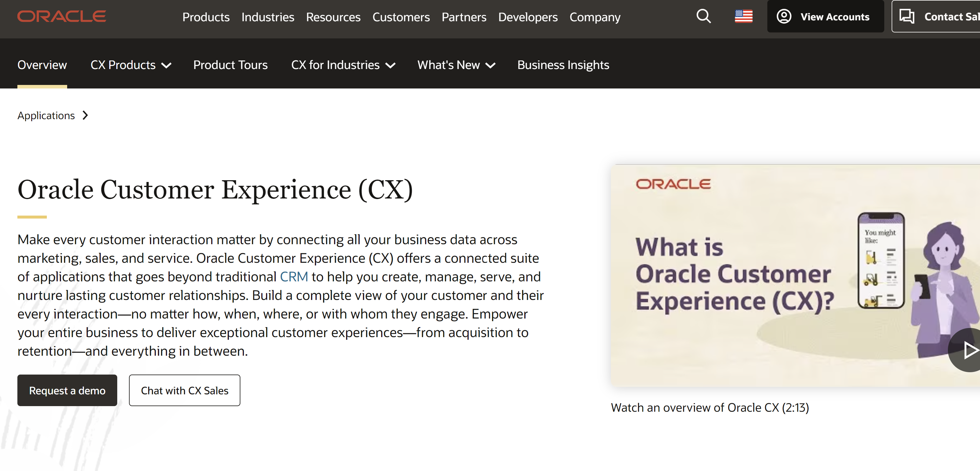Open the Product Tours tab

pos(230,65)
